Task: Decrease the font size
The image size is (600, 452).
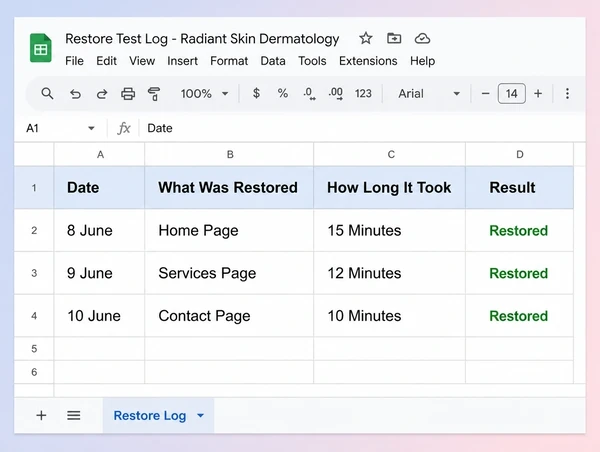Action: click(x=485, y=93)
